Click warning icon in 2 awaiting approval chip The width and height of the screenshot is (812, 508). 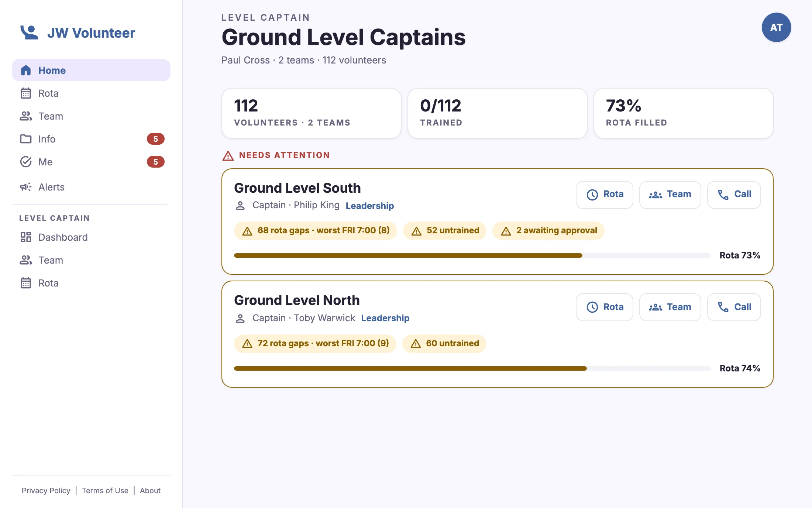(506, 231)
